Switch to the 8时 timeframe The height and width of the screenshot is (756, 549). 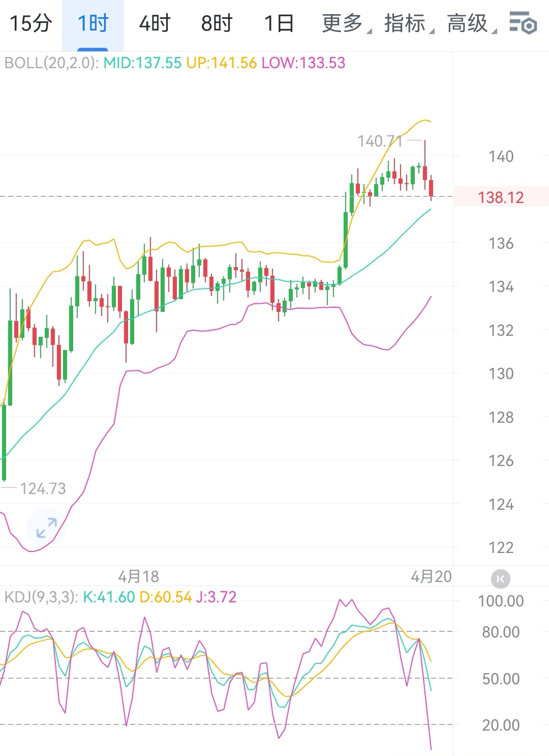point(217,23)
